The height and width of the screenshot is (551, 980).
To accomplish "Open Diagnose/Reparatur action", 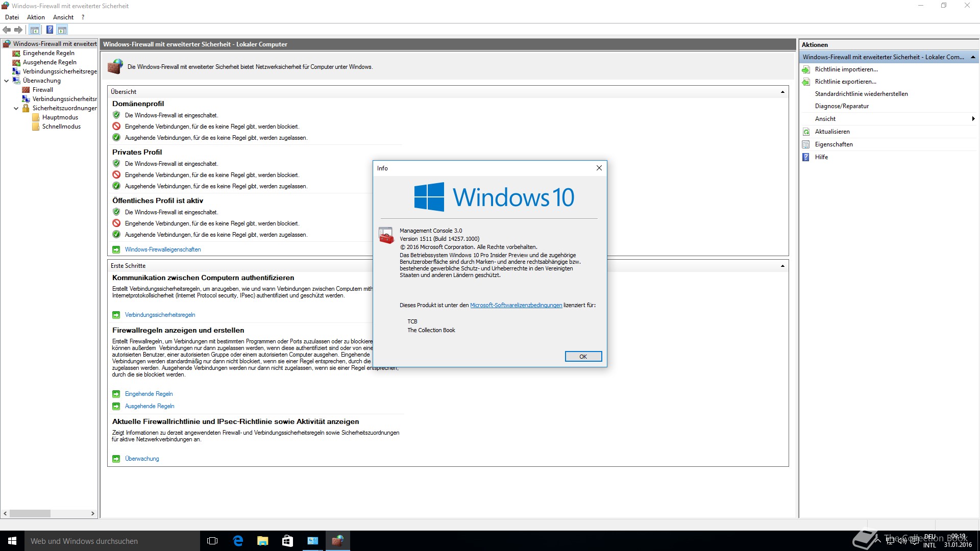I will point(842,106).
